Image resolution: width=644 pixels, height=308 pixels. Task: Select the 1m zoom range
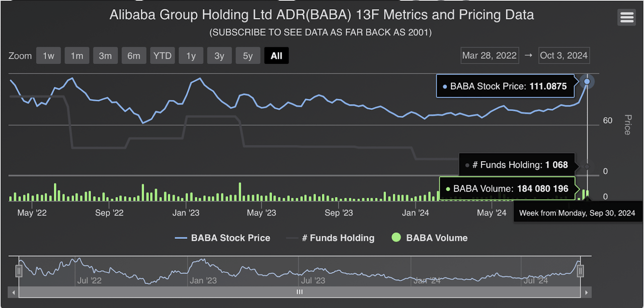[x=77, y=56]
